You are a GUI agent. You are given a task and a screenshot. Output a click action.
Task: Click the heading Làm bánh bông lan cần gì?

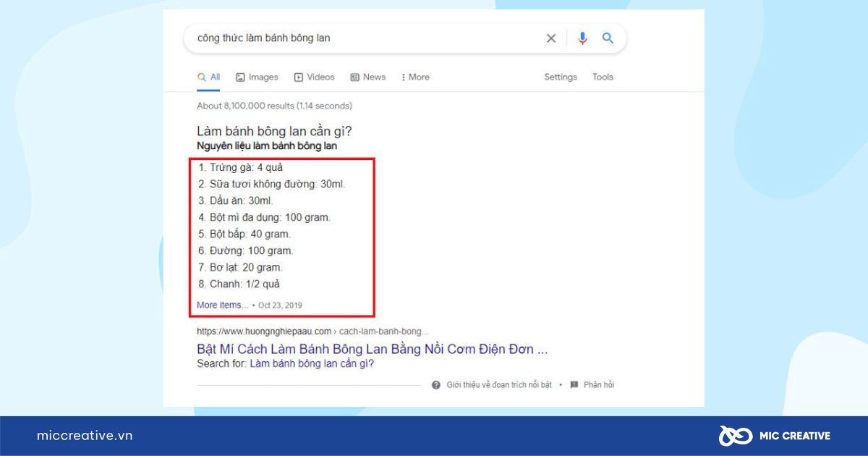(x=275, y=131)
